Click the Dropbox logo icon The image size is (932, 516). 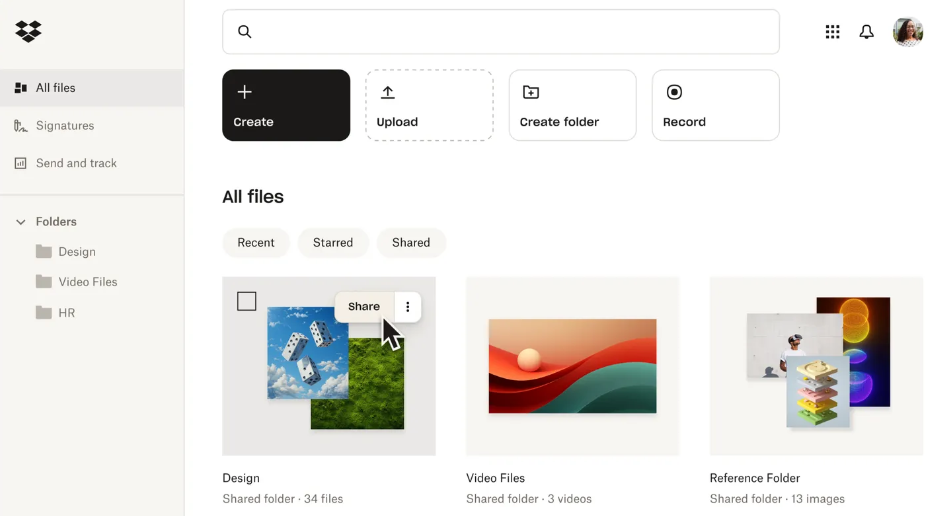28,32
